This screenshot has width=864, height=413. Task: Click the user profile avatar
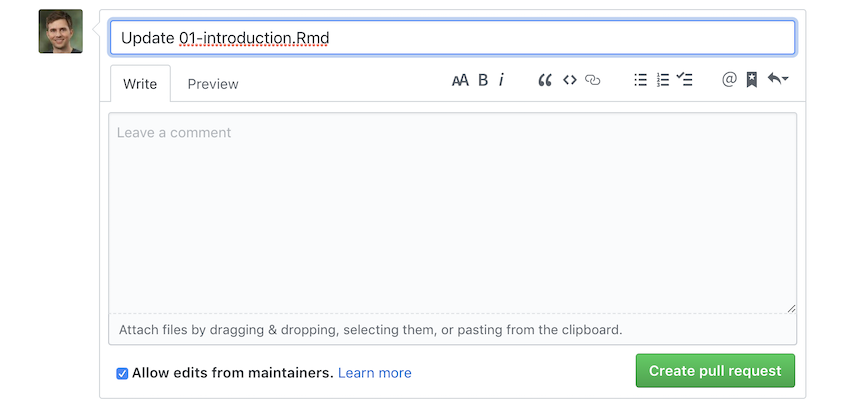pos(61,32)
